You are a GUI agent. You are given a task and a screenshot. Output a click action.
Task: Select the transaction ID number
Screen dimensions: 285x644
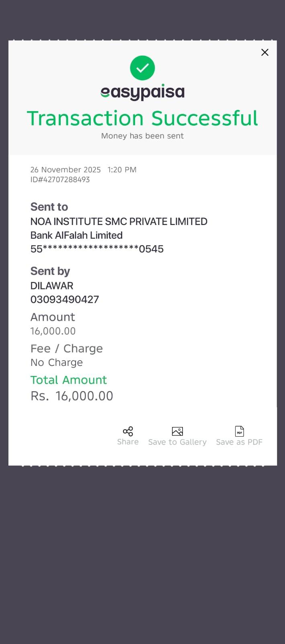click(x=60, y=180)
